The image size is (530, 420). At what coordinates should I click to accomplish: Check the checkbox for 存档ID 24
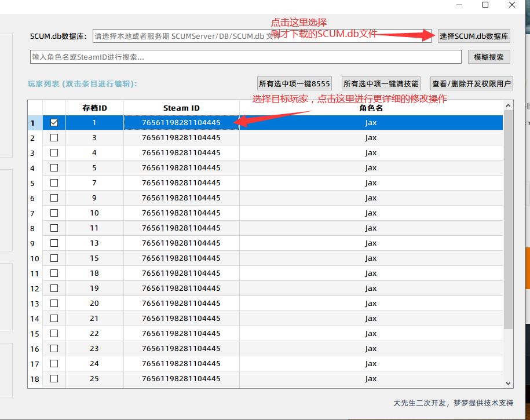coord(54,363)
